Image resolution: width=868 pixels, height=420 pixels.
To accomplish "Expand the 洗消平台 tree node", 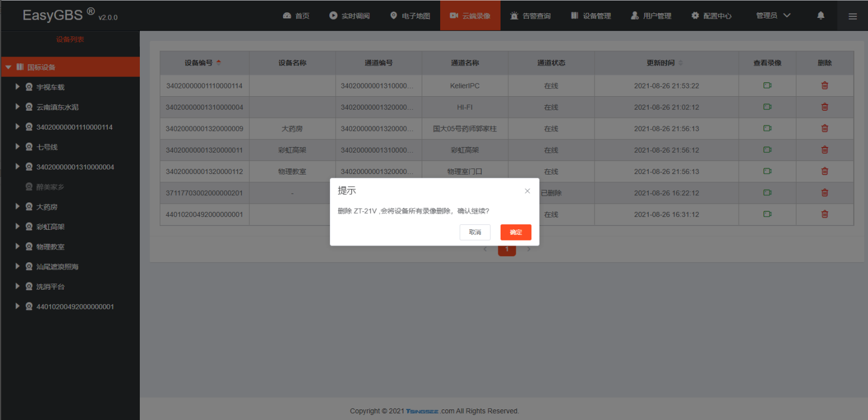I will [x=18, y=286].
